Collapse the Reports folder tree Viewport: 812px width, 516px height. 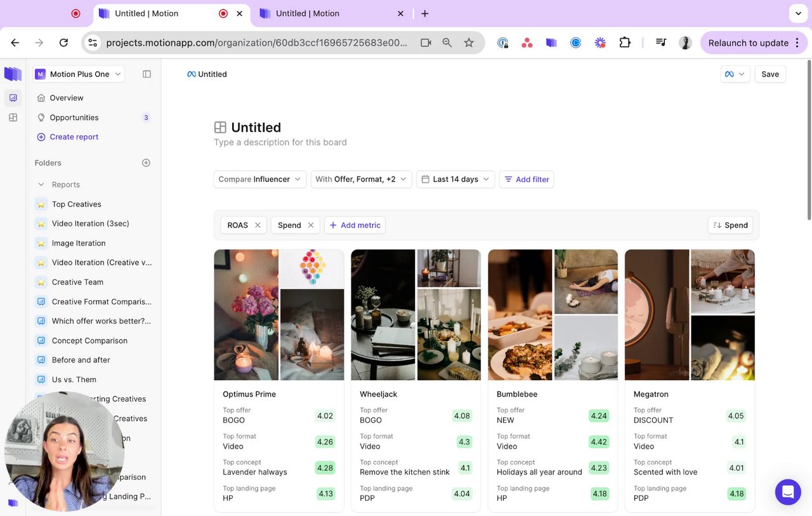click(x=41, y=185)
